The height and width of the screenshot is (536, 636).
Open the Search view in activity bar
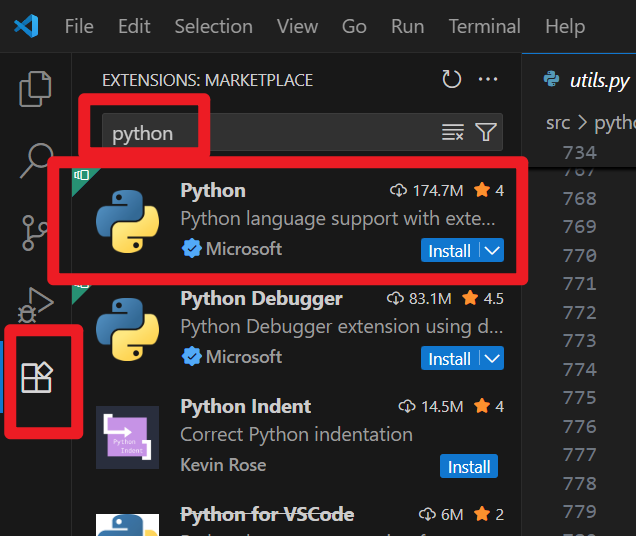37,160
